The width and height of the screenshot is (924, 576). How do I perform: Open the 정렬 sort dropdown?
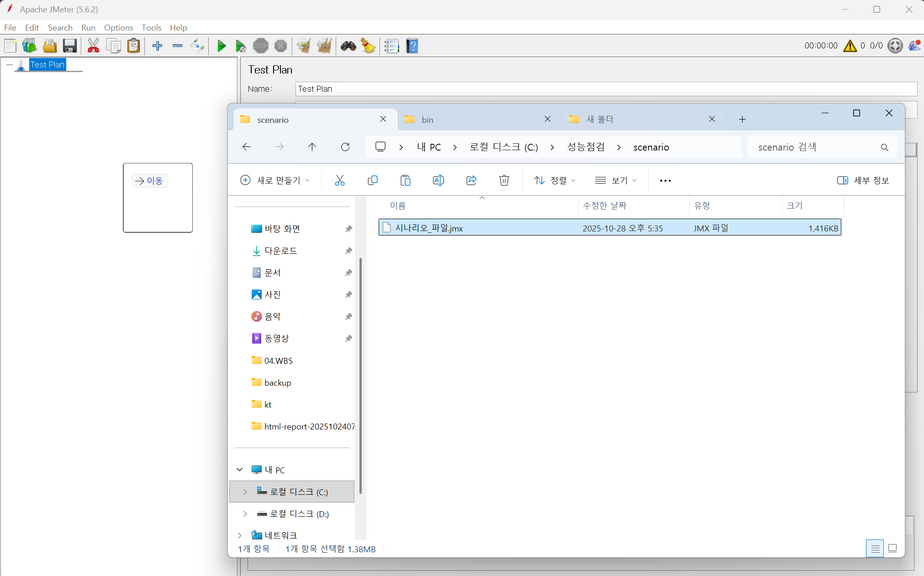[554, 180]
